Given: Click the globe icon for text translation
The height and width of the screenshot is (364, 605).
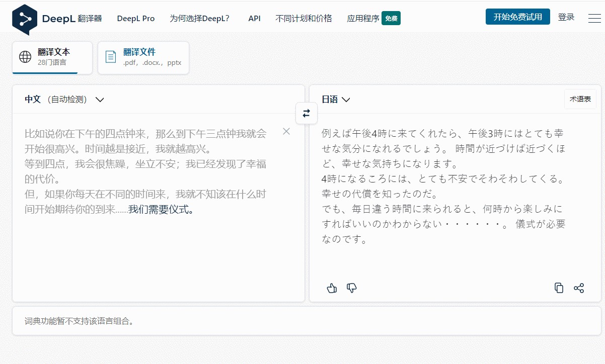Looking at the screenshot, I should tap(25, 57).
